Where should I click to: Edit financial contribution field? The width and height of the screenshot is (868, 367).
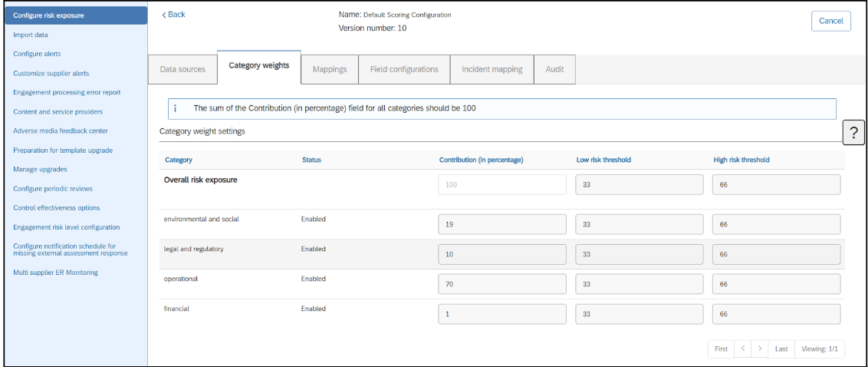[x=502, y=314]
